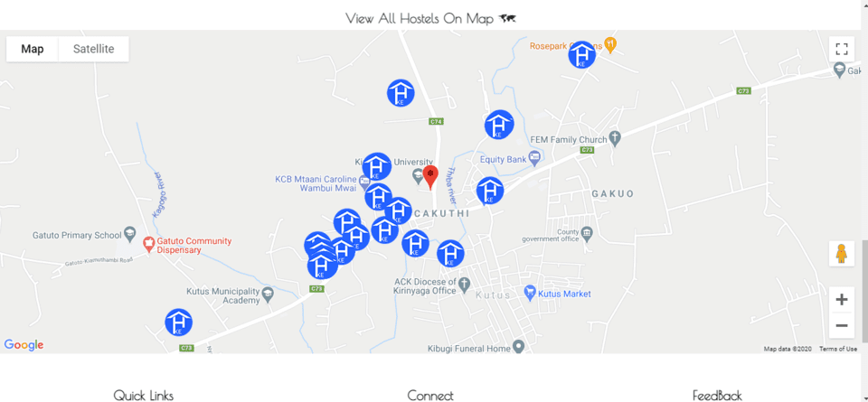868x402 pixels.
Task: Open hostel marker near Rosepark Gardens
Action: pos(581,55)
